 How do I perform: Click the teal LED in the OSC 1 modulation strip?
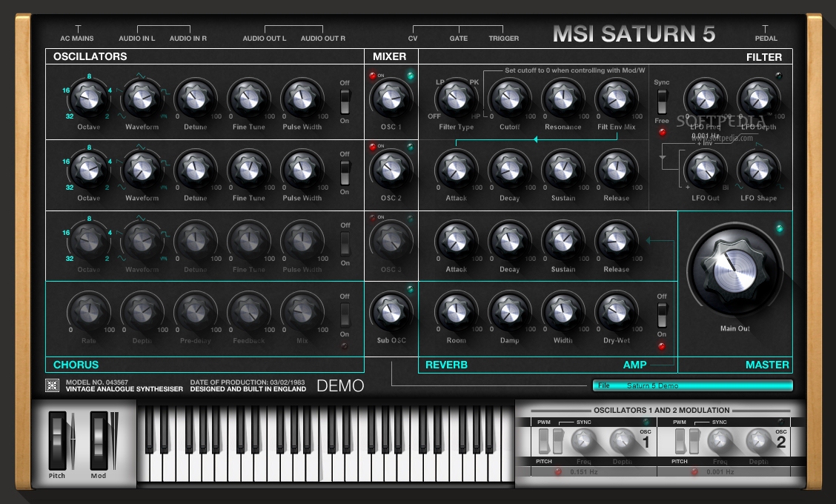[x=646, y=422]
